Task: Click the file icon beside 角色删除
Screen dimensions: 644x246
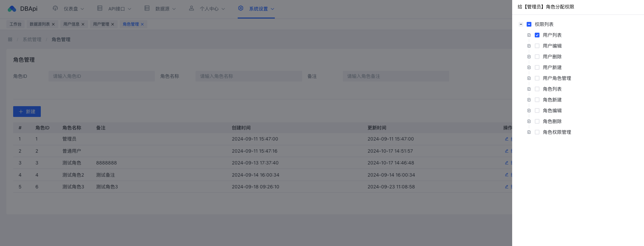Action: click(529, 121)
